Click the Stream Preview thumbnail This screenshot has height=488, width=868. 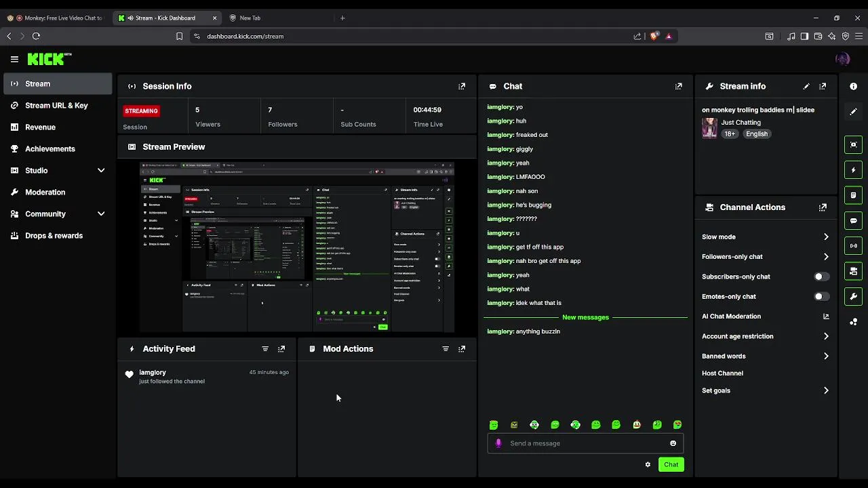click(297, 247)
